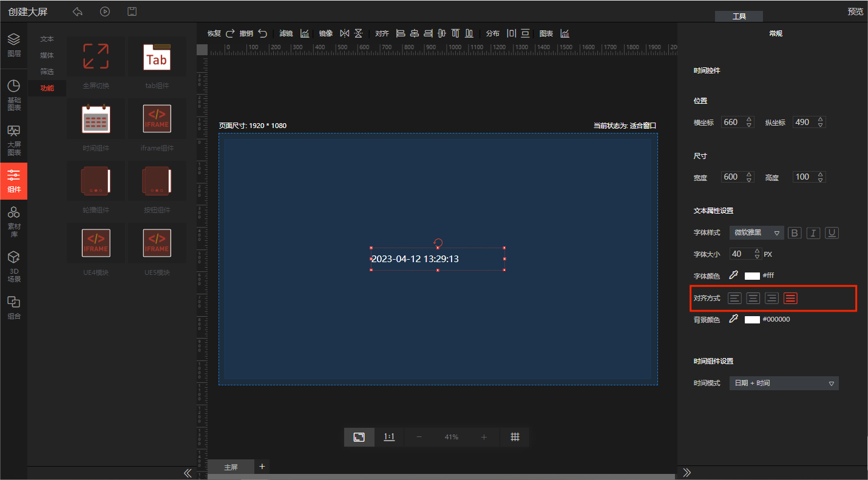
Task: Collapse the left component panel
Action: point(188,473)
